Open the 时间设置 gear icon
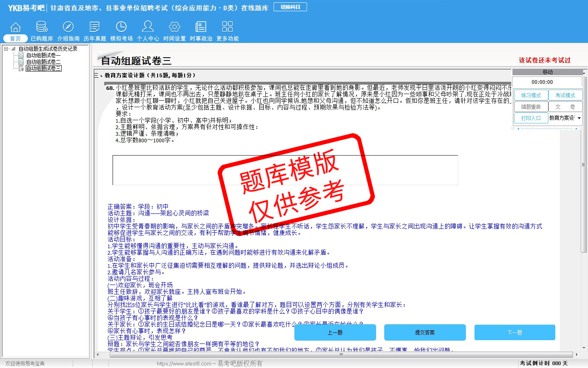588x368 pixels. point(174,27)
